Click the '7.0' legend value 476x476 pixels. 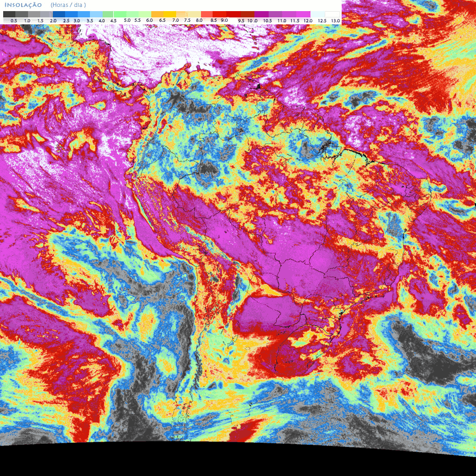point(176,20)
